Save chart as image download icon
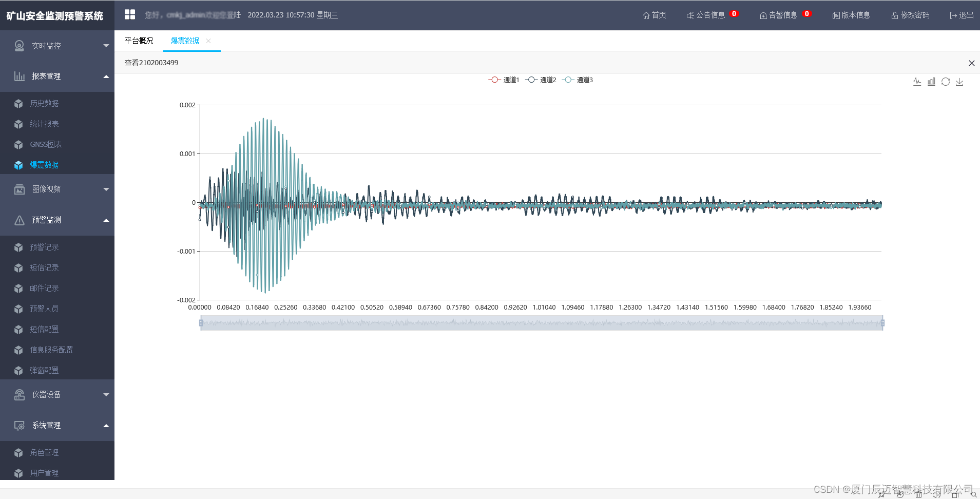The width and height of the screenshot is (980, 499). point(959,82)
